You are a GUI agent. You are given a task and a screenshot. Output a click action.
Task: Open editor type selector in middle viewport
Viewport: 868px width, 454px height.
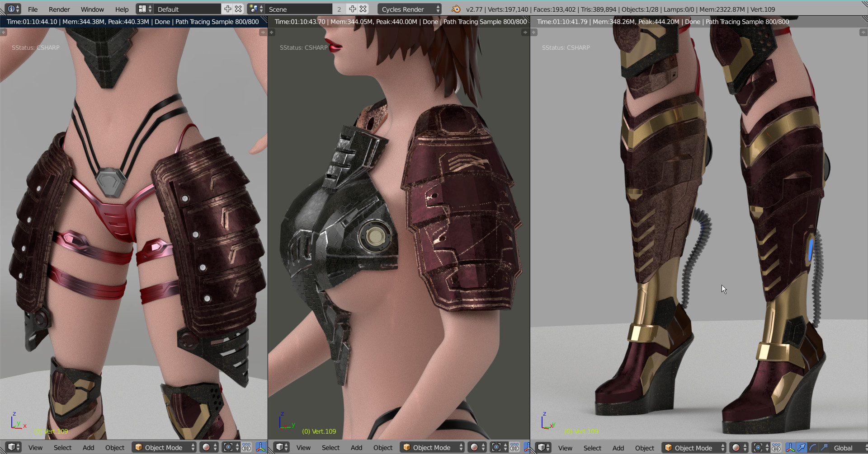282,447
